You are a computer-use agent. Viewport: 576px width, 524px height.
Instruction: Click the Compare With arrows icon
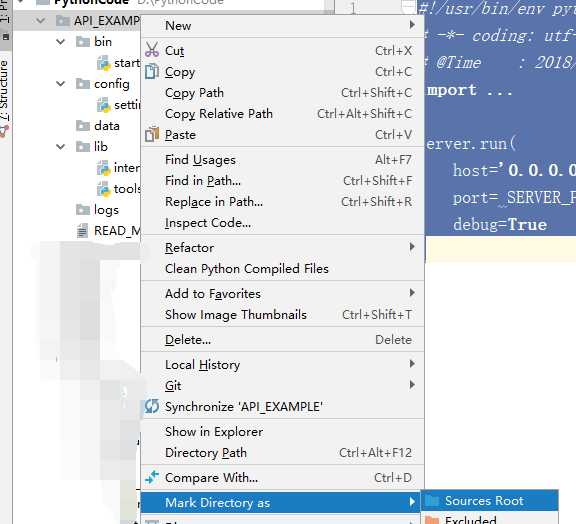click(x=152, y=477)
